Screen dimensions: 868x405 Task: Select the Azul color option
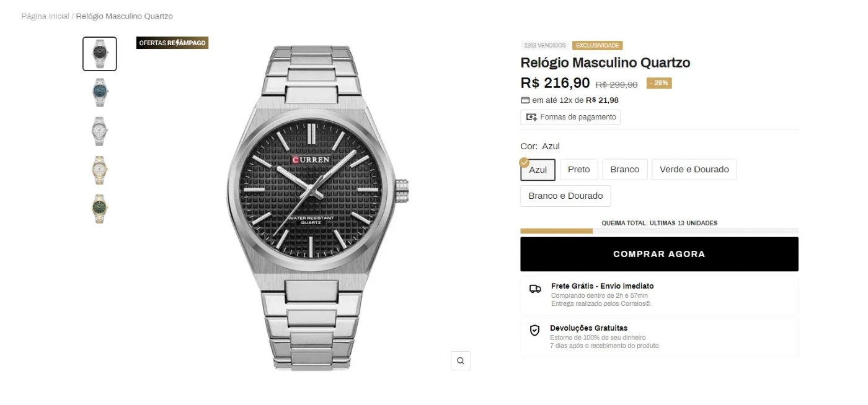tap(538, 170)
